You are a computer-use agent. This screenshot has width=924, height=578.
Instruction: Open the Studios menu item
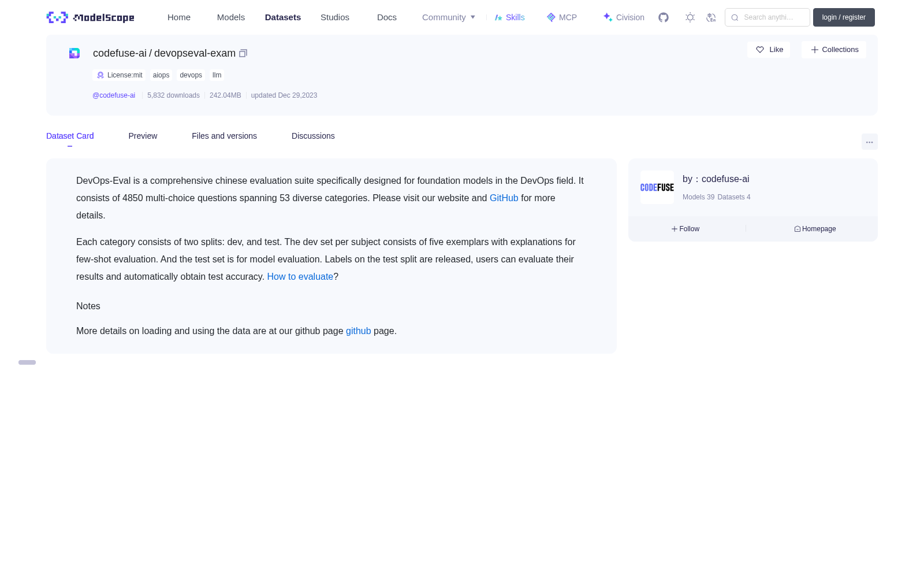point(335,17)
